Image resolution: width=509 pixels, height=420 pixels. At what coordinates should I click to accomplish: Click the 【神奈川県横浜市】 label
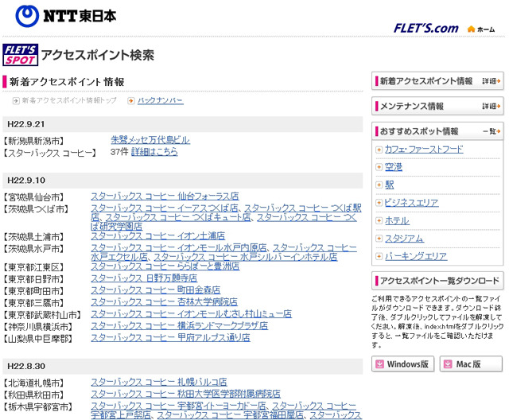point(38,327)
